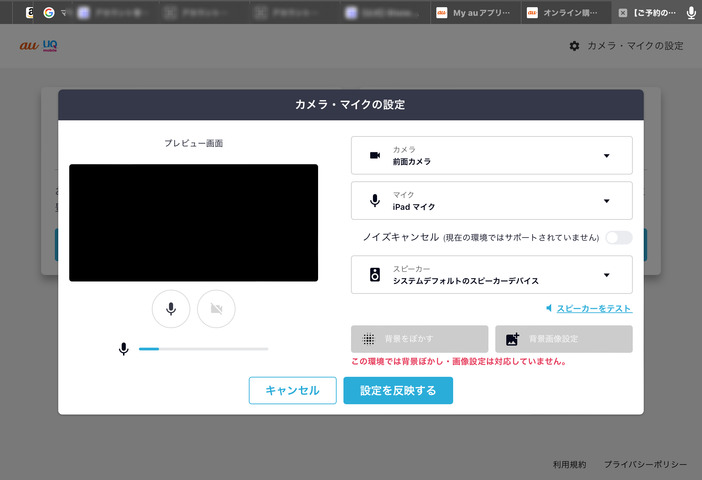Click the スピーカーをテスト link
This screenshot has width=702, height=480.
click(x=594, y=309)
